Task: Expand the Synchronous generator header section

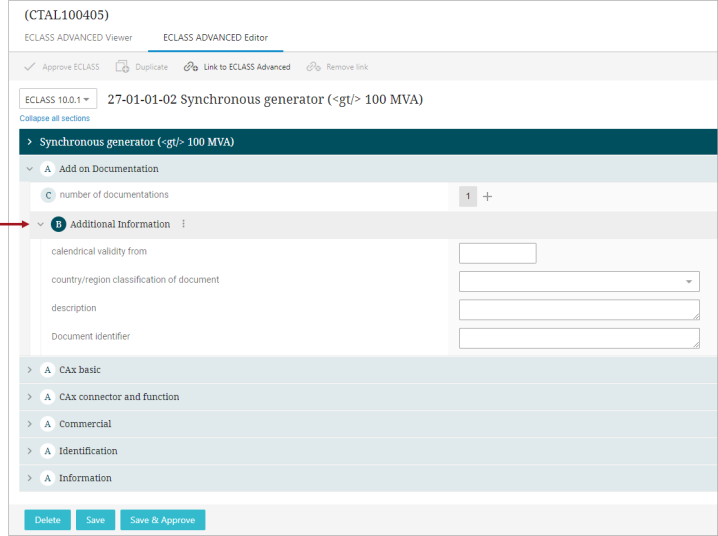Action: [30, 142]
